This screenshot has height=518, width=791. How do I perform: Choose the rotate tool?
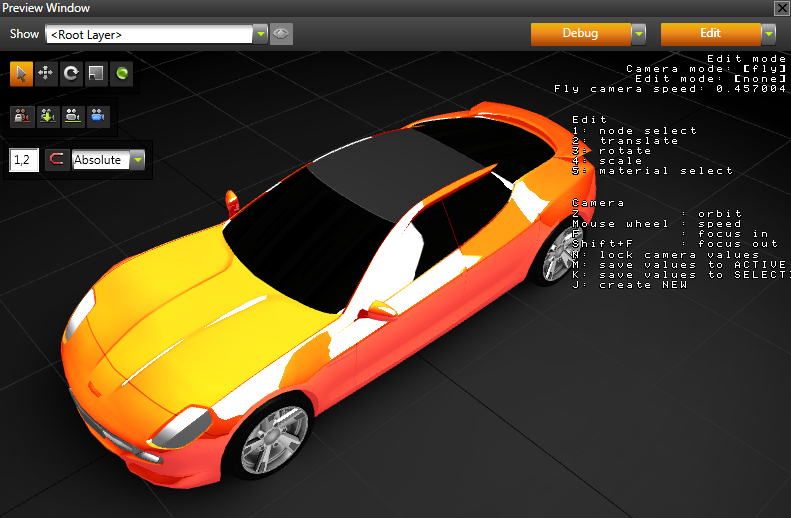click(x=71, y=73)
